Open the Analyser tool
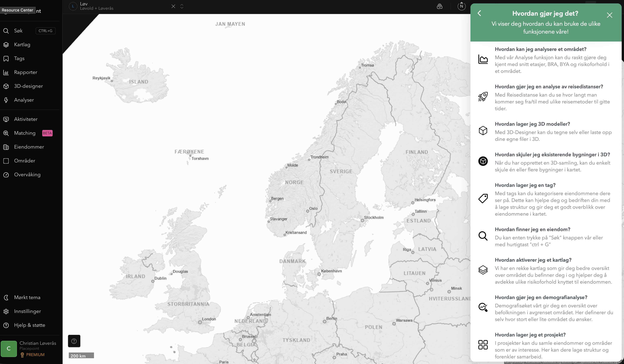 [x=24, y=100]
